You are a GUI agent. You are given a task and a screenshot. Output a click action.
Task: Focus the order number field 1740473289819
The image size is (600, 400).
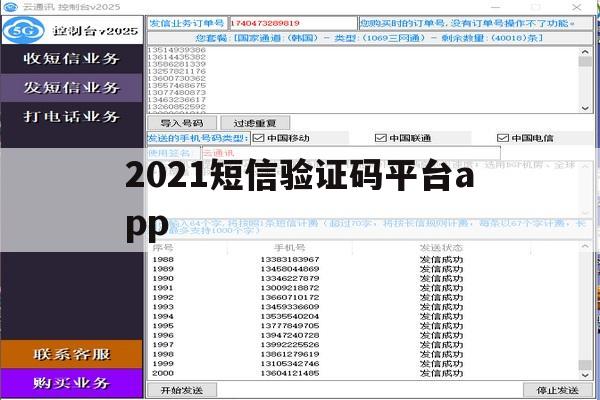click(293, 23)
